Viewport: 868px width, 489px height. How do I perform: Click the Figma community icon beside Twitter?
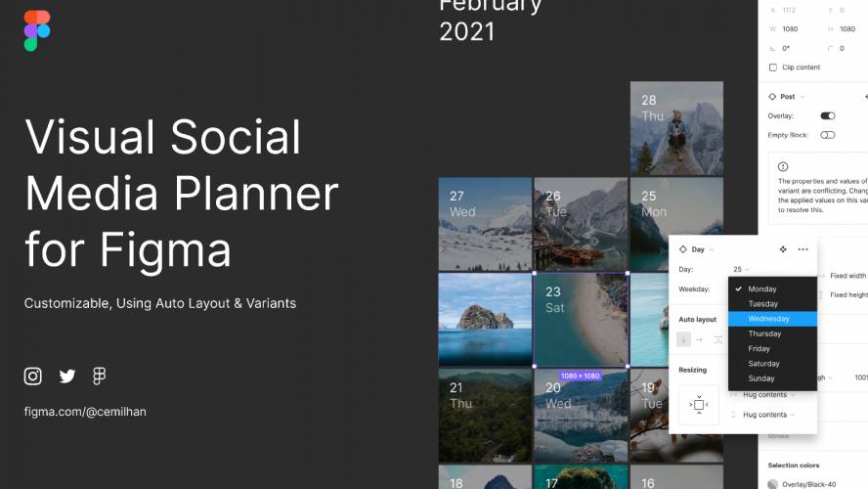99,376
